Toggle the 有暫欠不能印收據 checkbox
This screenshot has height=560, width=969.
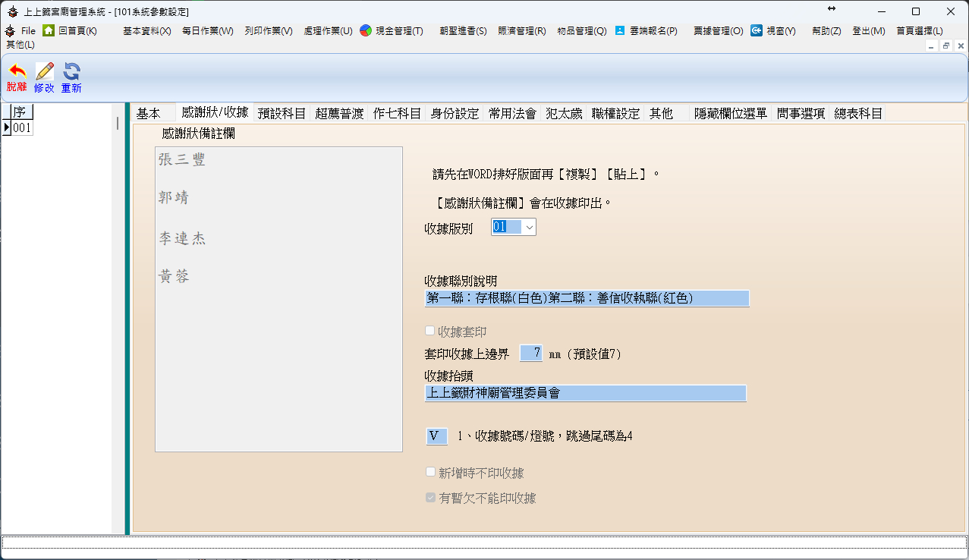point(430,498)
